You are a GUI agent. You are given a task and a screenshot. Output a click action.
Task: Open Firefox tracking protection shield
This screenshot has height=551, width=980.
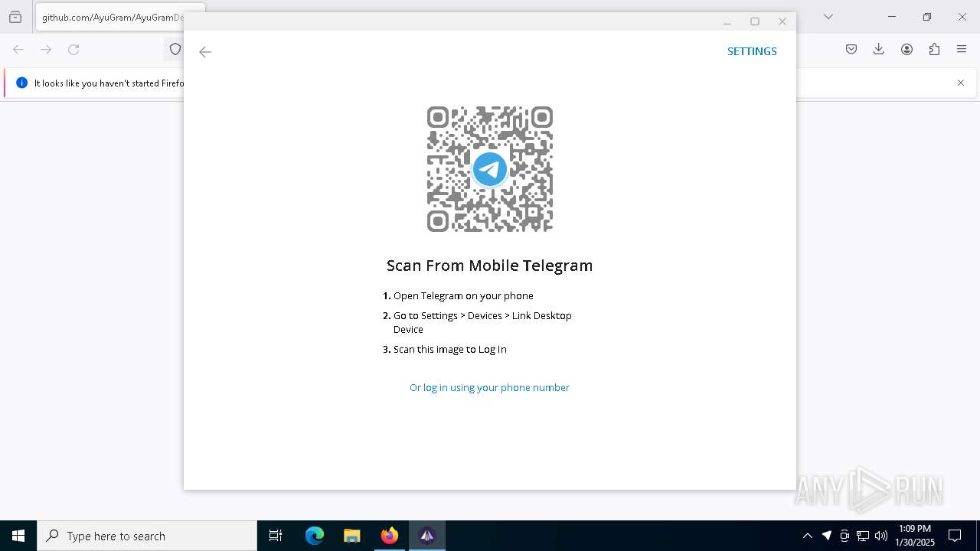(x=175, y=50)
